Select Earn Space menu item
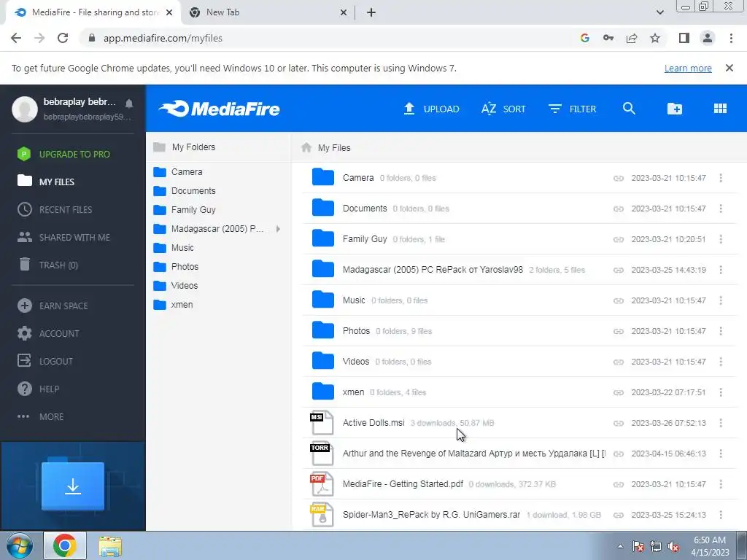Viewport: 747px width, 560px height. click(x=53, y=306)
